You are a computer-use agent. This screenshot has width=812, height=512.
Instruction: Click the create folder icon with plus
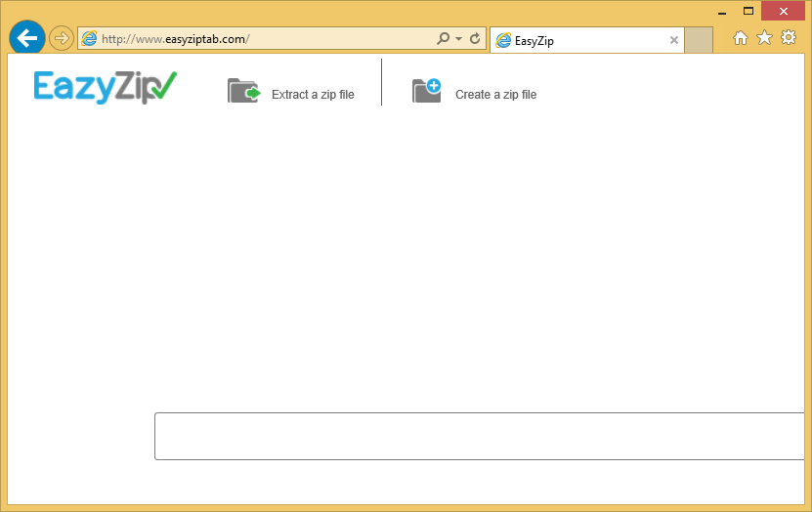[x=427, y=91]
